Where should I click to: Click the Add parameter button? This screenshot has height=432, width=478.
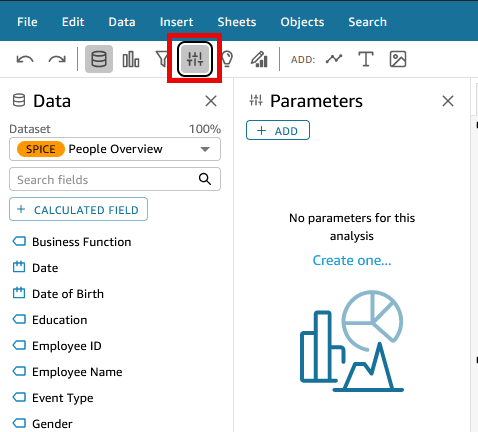click(x=278, y=130)
